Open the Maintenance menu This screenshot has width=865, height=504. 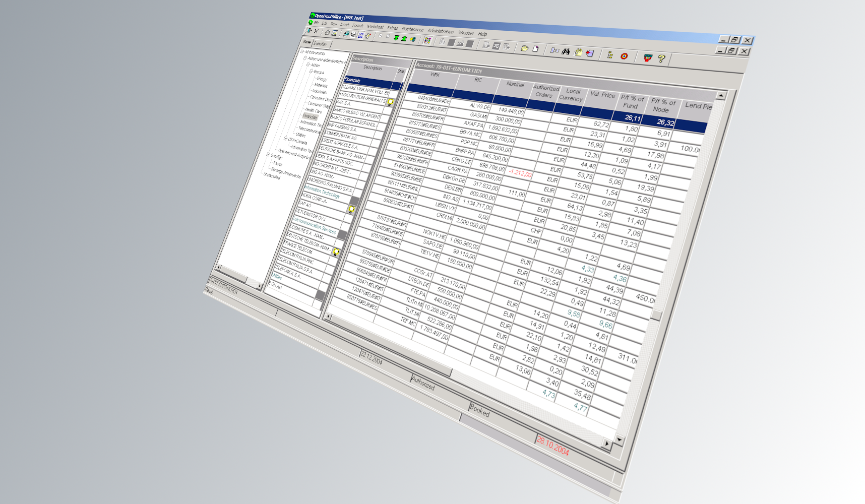tap(413, 29)
